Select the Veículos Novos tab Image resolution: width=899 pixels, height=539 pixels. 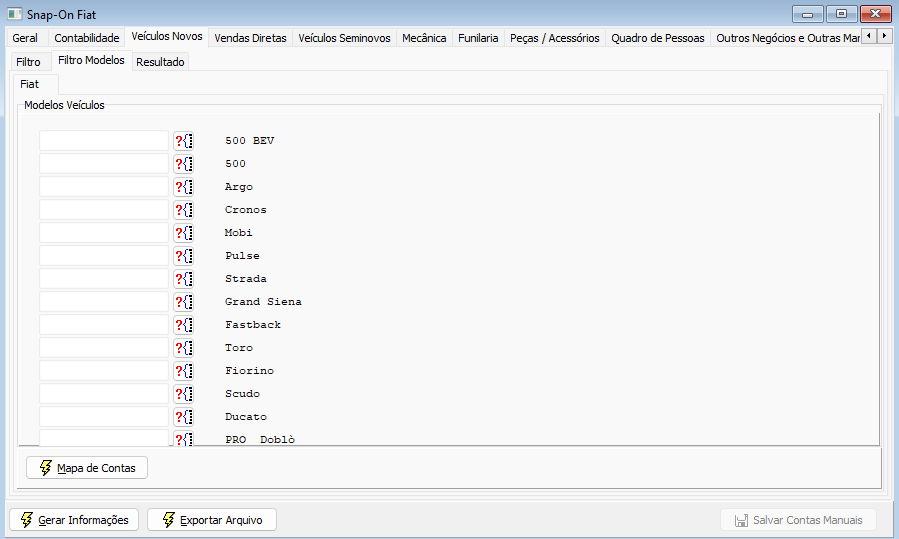167,36
